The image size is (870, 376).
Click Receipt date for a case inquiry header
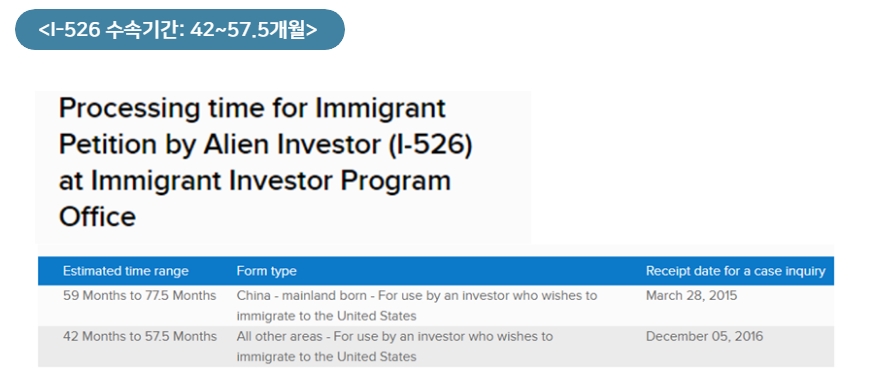click(x=736, y=271)
